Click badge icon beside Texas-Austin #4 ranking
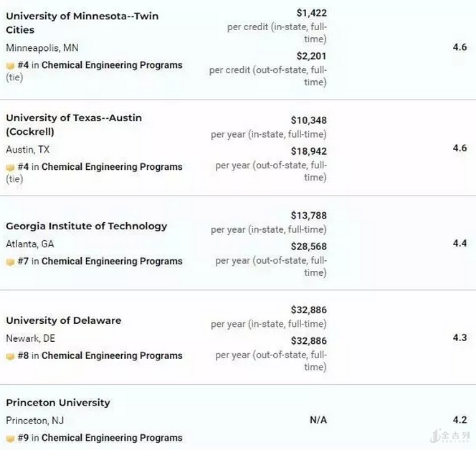The image size is (476, 450). (x=10, y=167)
